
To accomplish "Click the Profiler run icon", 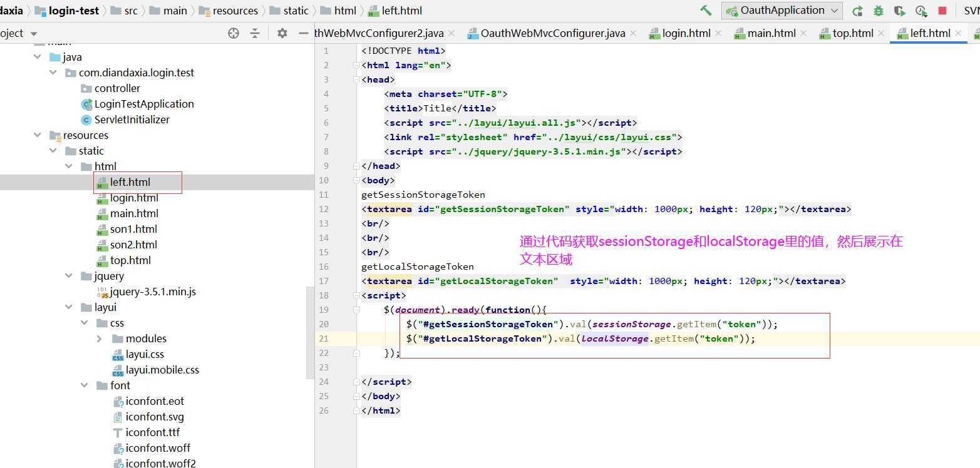I will (x=921, y=11).
